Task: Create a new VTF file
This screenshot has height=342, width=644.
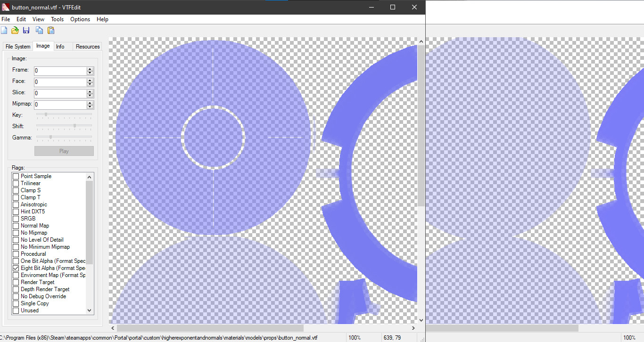Action: click(x=4, y=30)
